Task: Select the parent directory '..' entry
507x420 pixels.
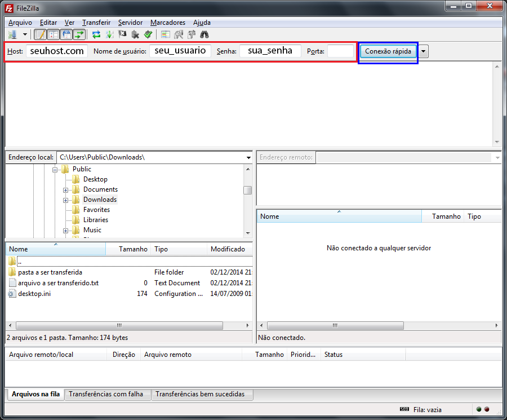Action: [x=130, y=262]
